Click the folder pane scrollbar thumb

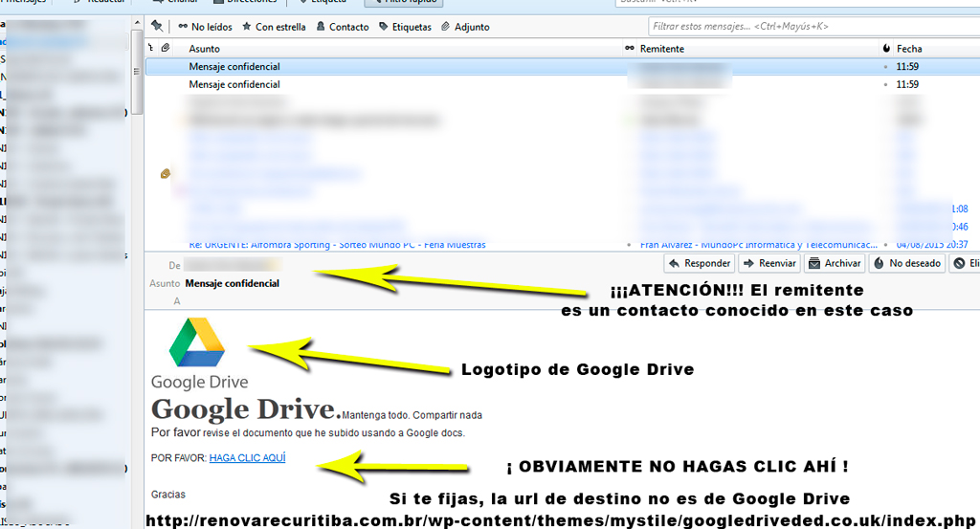pos(136,72)
